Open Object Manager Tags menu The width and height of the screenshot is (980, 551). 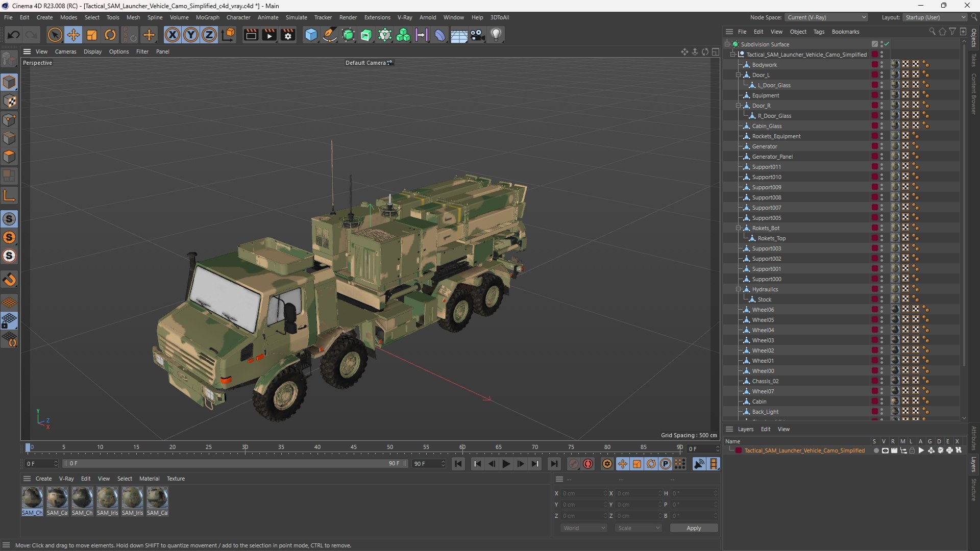pyautogui.click(x=819, y=32)
